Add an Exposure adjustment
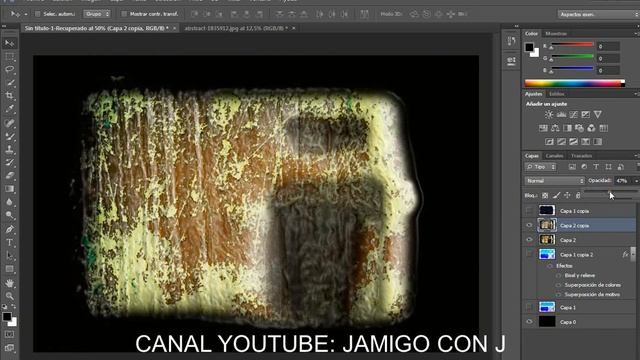The height and width of the screenshot is (360, 640). 586,115
